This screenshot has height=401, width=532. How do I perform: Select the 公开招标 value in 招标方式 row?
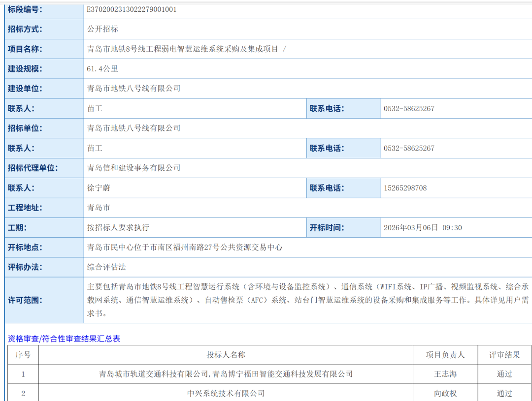coord(100,29)
